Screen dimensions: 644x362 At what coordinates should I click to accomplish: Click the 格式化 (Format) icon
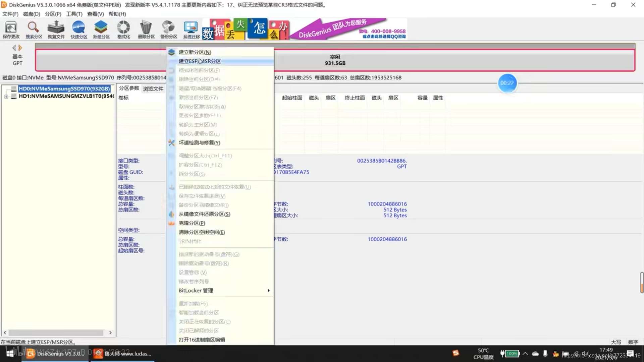point(123,29)
